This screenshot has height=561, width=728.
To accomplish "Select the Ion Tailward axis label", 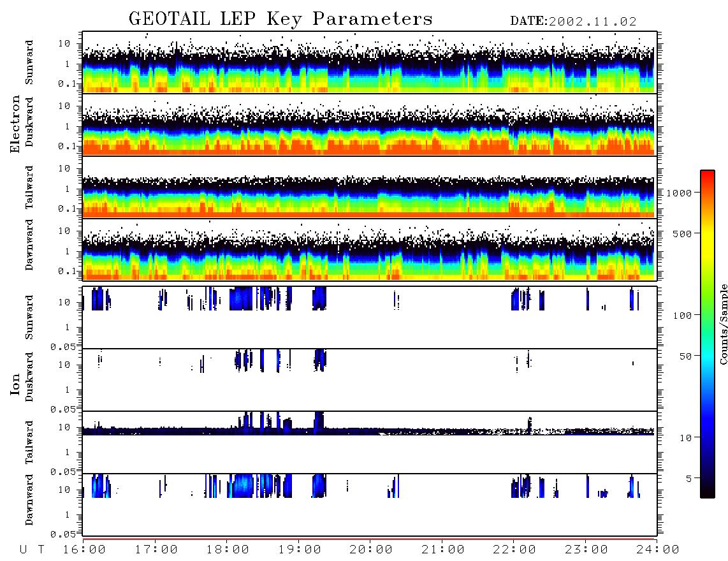I will coord(29,442).
